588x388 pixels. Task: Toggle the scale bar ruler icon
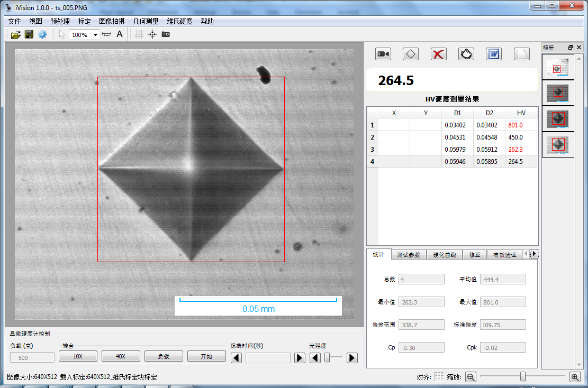tap(107, 34)
